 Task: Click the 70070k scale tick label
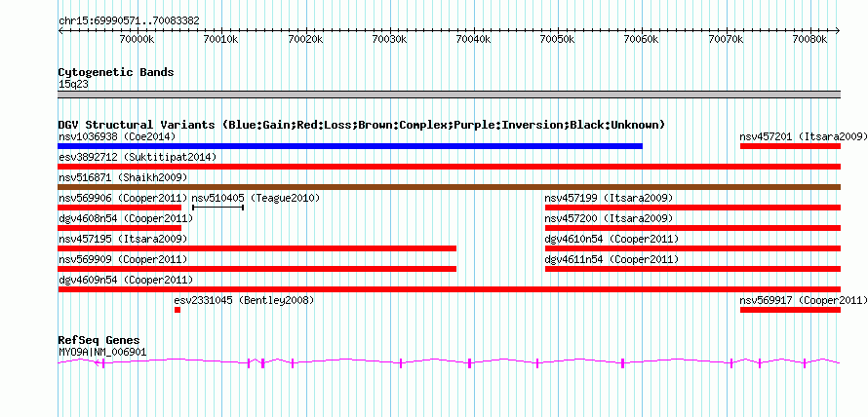click(x=726, y=39)
